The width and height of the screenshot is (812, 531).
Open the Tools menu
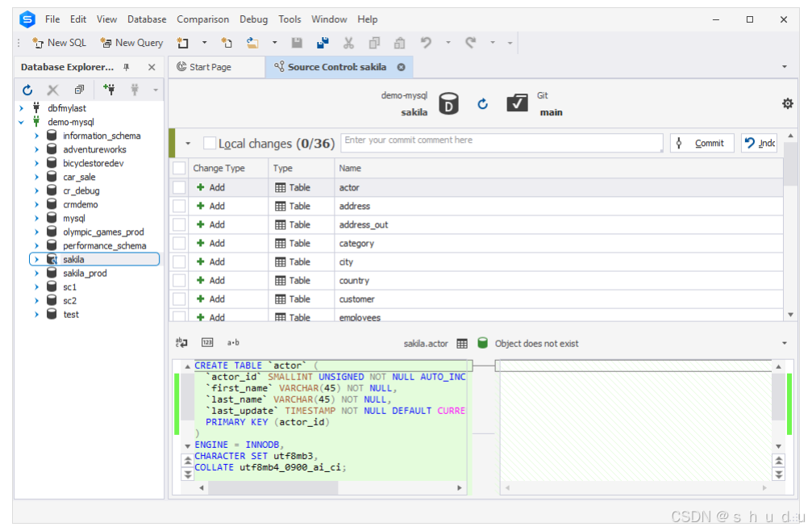(289, 19)
